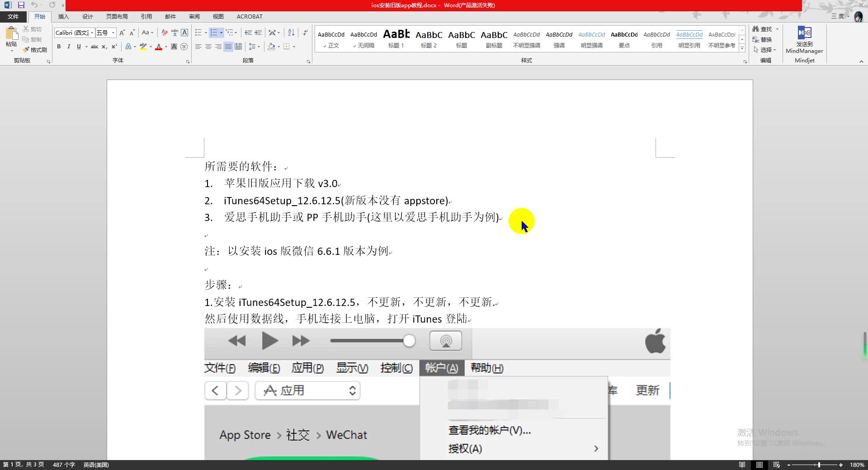This screenshot has width=868, height=470.
Task: Toggle strikethrough abc formatting
Action: pos(94,47)
